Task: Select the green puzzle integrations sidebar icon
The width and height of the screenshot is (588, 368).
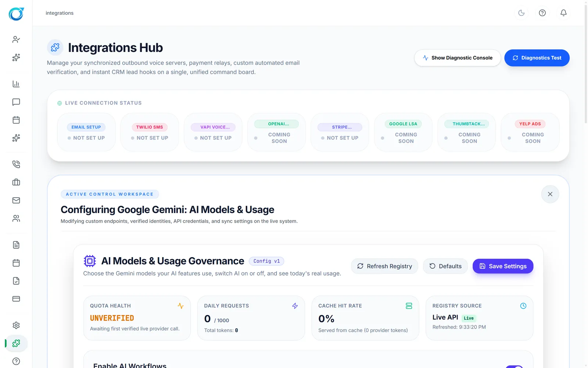Action: pos(16,343)
